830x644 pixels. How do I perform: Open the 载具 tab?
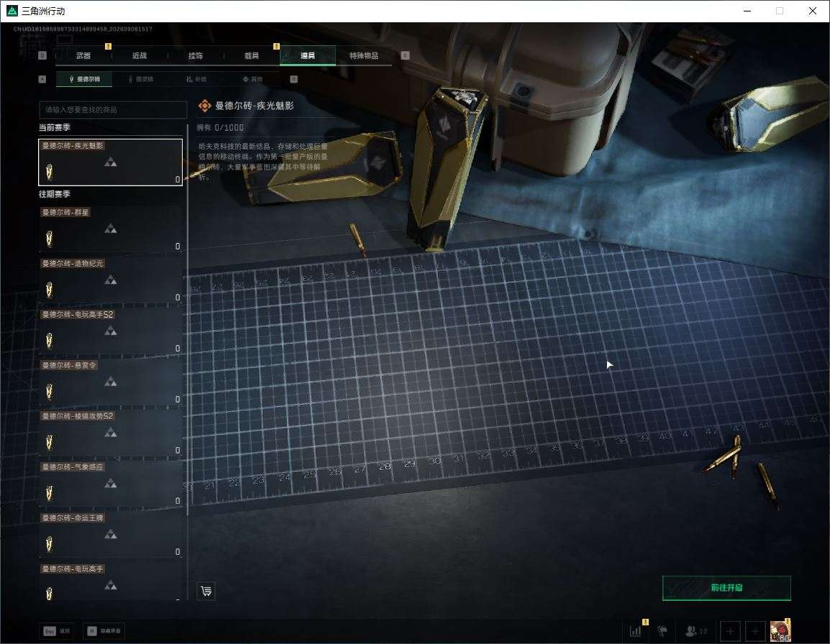pos(252,55)
